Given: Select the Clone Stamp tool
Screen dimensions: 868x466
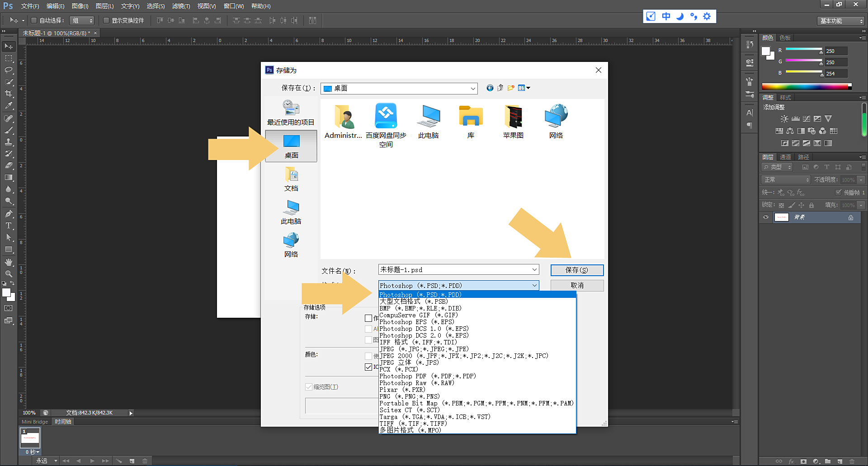Looking at the screenshot, I should tap(9, 142).
